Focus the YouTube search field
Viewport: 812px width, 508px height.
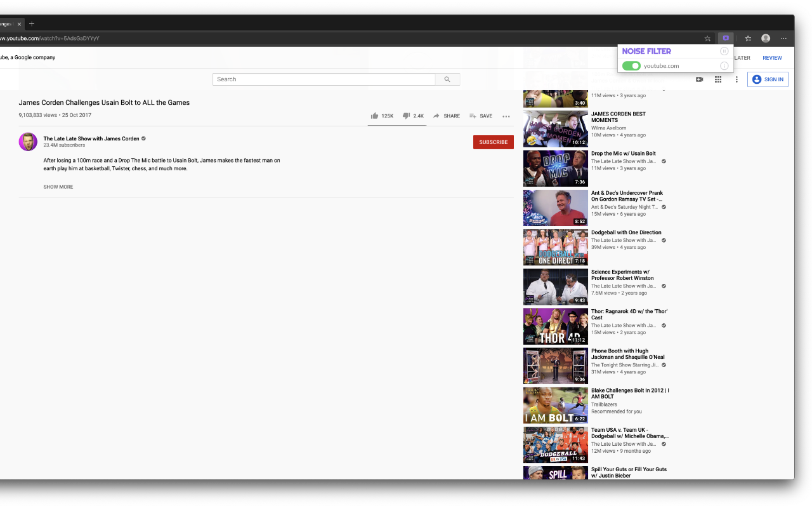click(324, 79)
